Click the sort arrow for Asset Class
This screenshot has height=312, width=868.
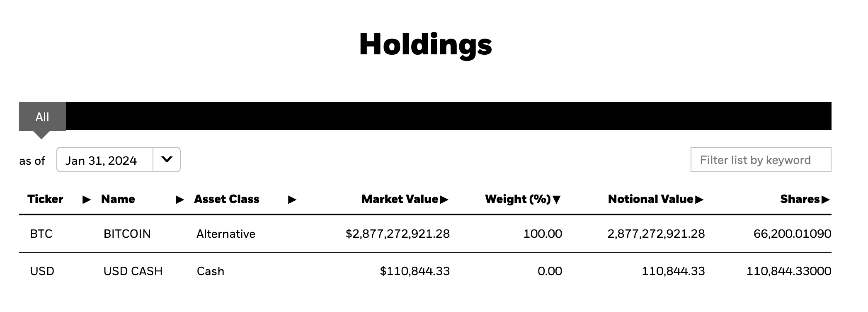293,200
